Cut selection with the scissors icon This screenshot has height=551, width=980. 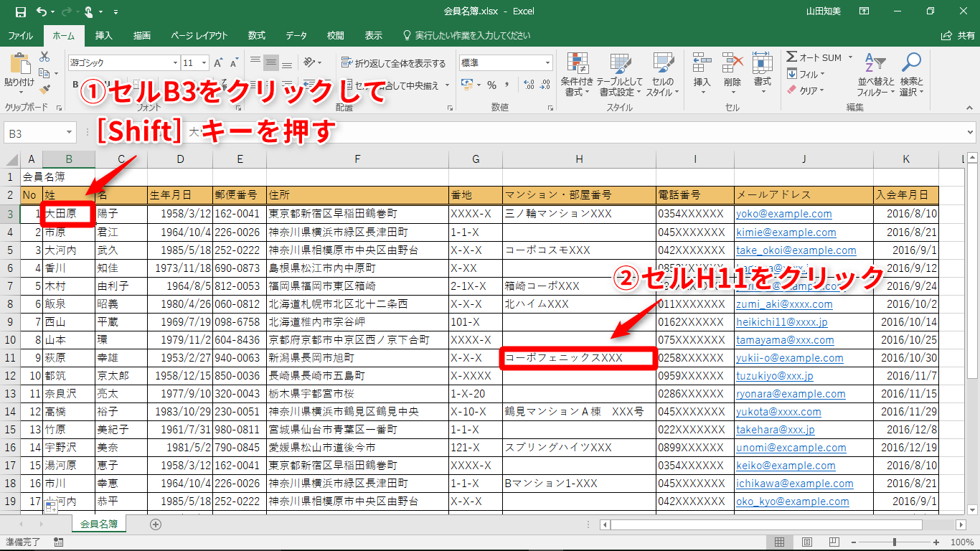click(44, 57)
